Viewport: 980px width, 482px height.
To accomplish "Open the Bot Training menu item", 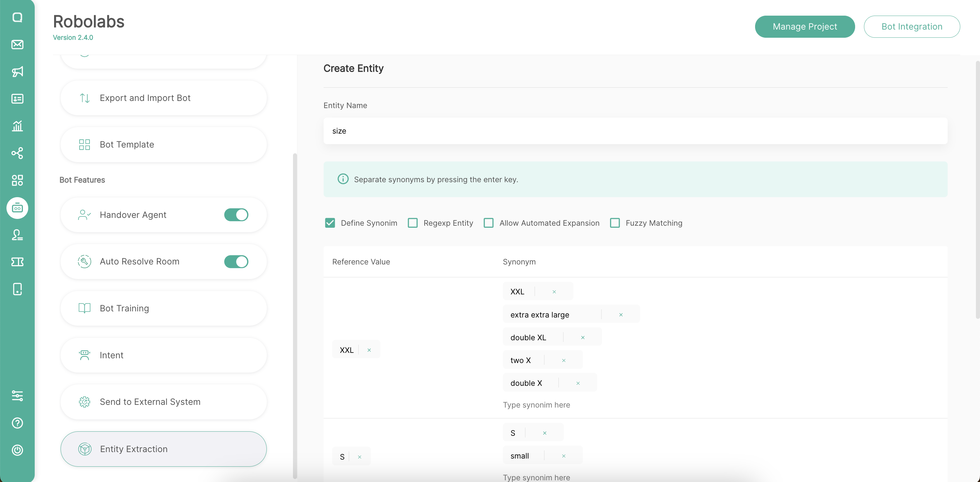I will [x=163, y=308].
